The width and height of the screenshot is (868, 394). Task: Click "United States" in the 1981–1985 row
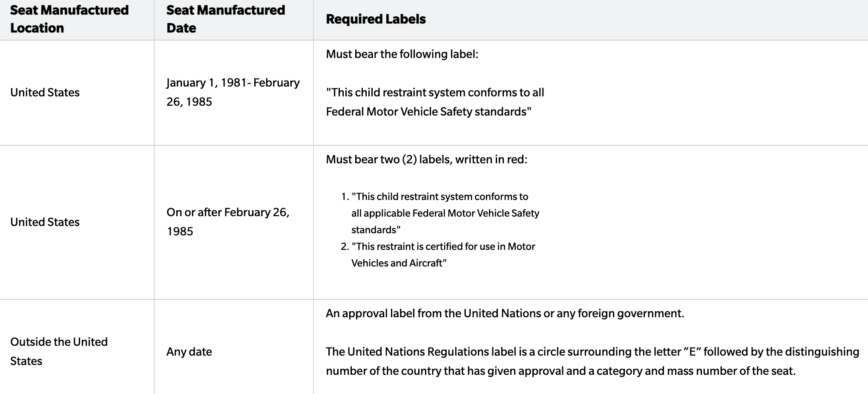(x=45, y=93)
